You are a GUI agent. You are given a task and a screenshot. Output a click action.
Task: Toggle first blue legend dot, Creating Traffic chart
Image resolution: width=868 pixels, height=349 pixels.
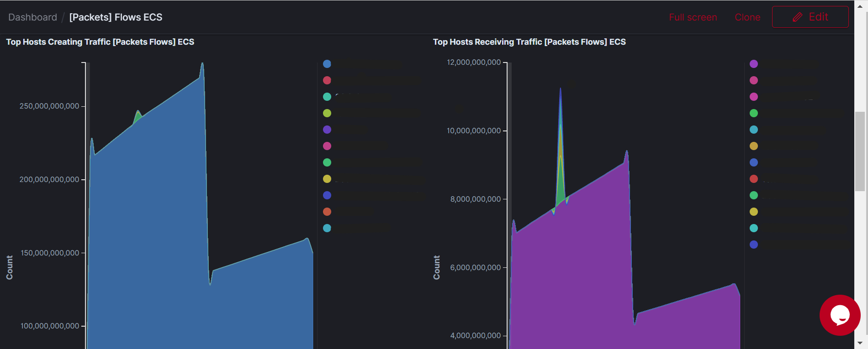pos(327,64)
